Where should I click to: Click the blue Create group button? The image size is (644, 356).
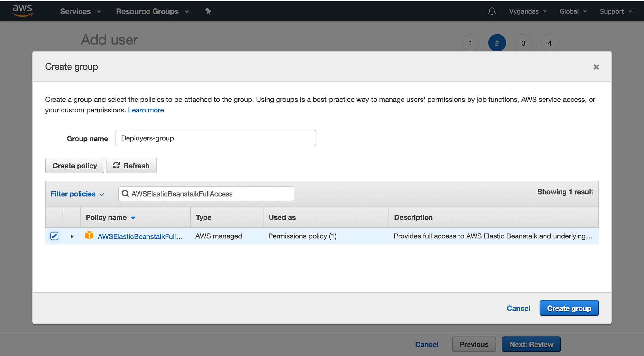coord(569,308)
